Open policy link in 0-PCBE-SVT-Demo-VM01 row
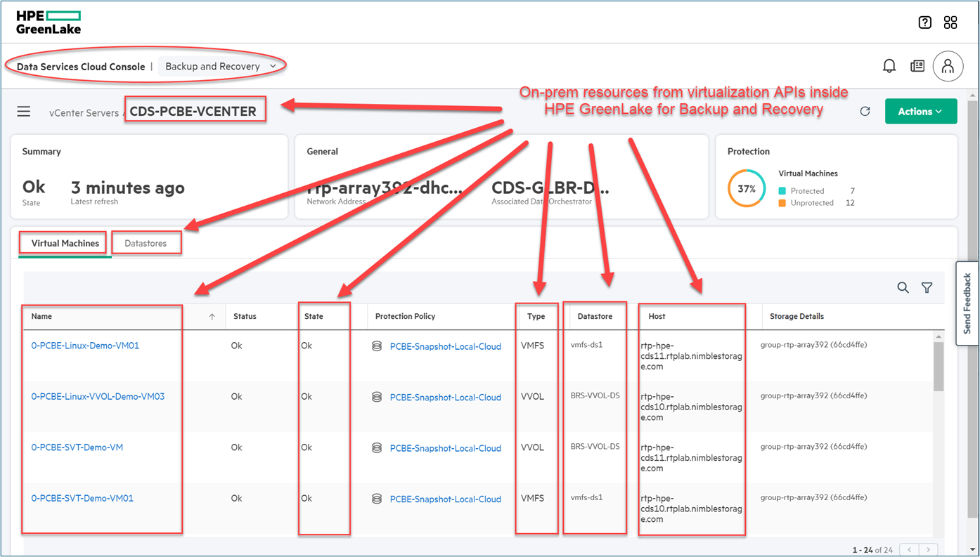This screenshot has width=980, height=557. 446,499
